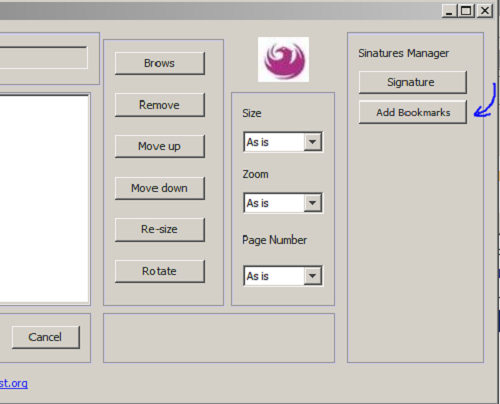Click the Remove button
Viewport: 500px width, 404px height.
coord(160,105)
